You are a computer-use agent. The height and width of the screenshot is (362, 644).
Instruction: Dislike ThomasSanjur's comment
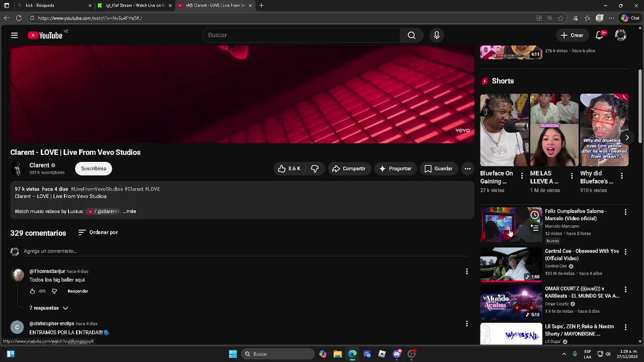pyautogui.click(x=54, y=291)
